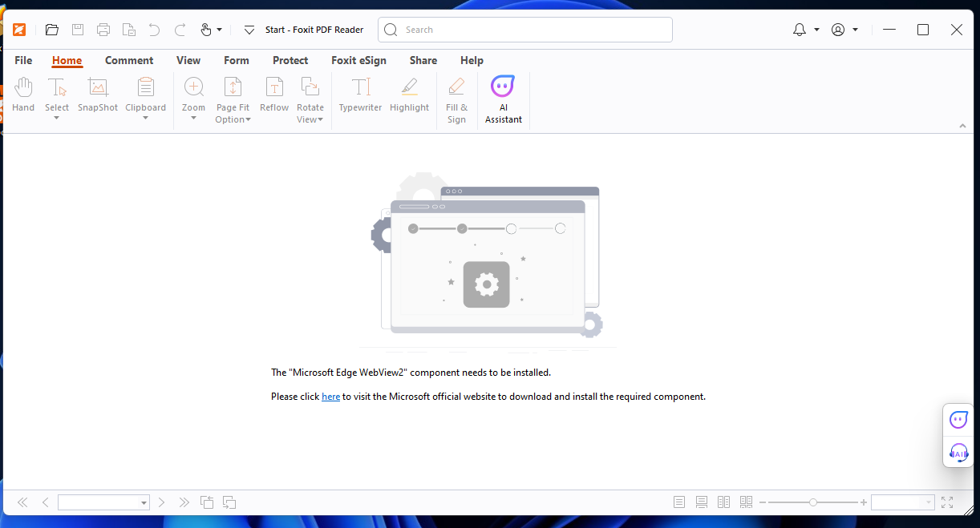Select the Hand tool in ribbon
The width and height of the screenshot is (980, 528).
[x=23, y=95]
